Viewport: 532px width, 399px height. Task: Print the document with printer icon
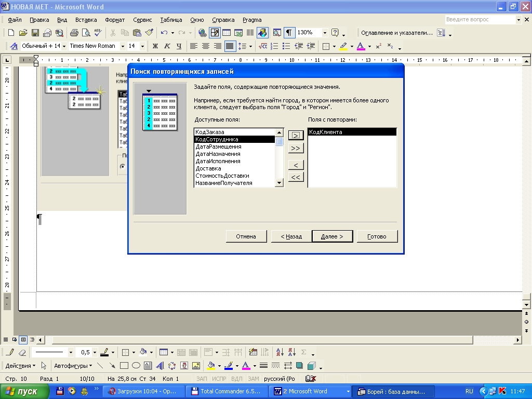(74, 33)
